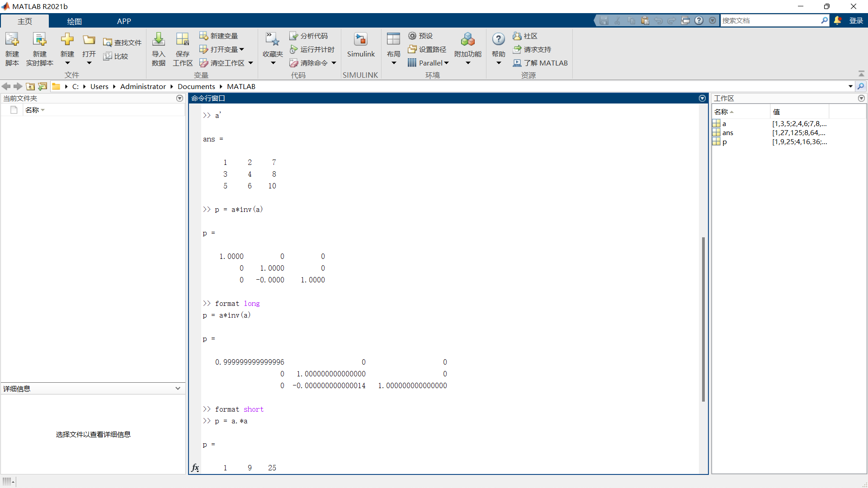Sort Workspace by Name (名称) column
Viewport: 868px width, 488px height.
[x=741, y=112]
